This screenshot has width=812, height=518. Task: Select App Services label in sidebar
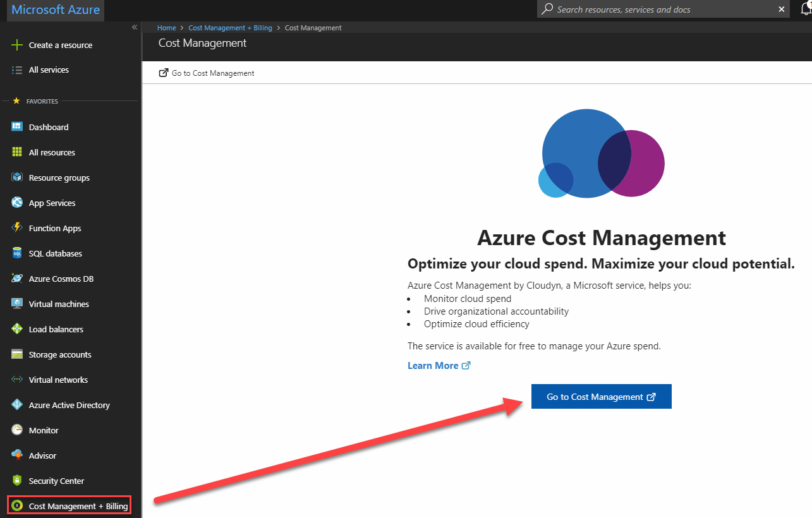coord(52,203)
